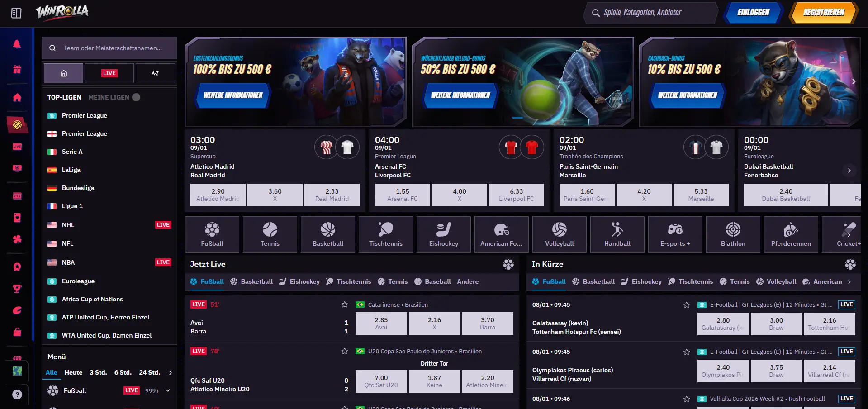The height and width of the screenshot is (409, 868).
Task: Collapse the sidebar with the top-left panel icon
Action: pos(16,13)
